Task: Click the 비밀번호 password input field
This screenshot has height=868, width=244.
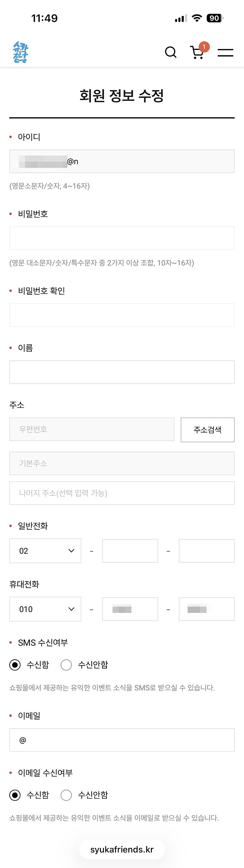Action: 122,238
